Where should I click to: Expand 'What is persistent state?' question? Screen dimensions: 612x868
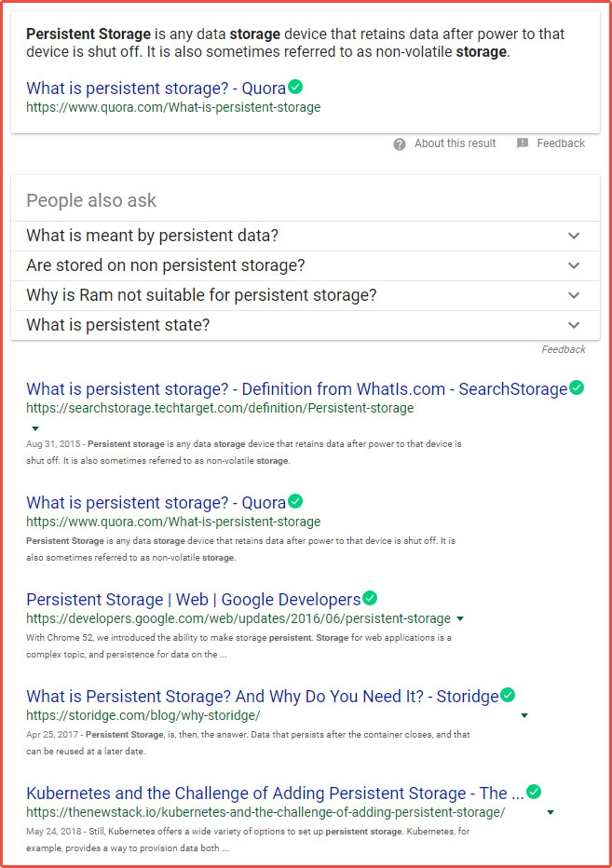(x=306, y=326)
